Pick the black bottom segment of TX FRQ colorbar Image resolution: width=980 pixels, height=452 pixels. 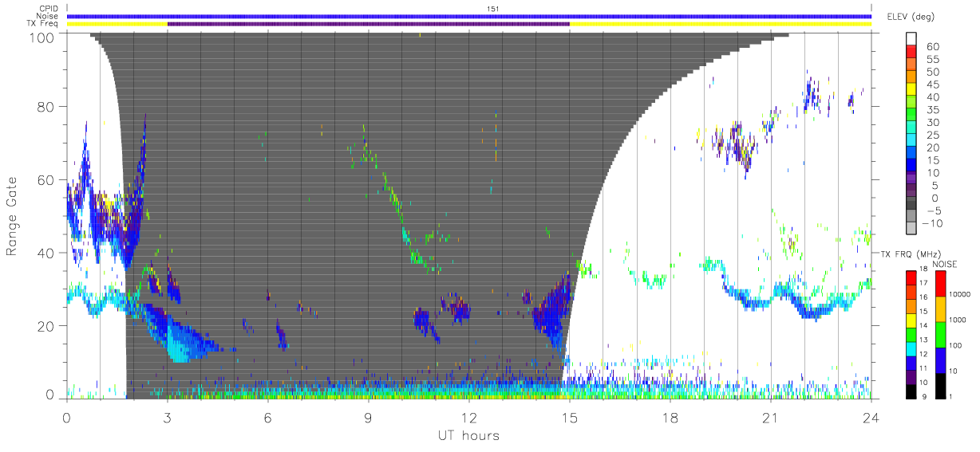[911, 391]
